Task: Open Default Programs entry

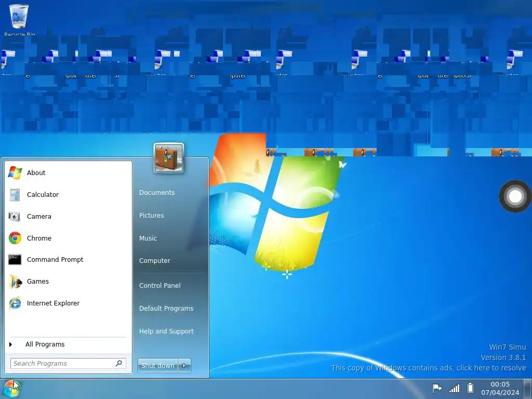Action: 166,309
